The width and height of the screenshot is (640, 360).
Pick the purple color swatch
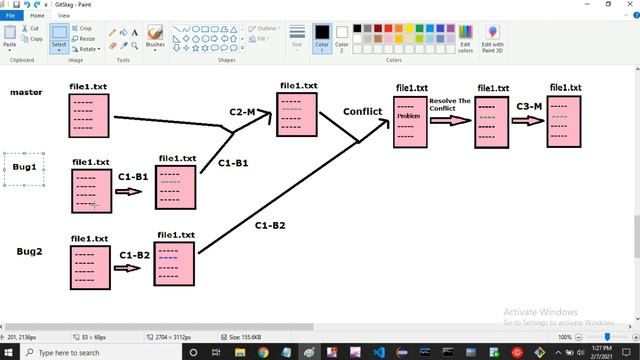(x=451, y=28)
